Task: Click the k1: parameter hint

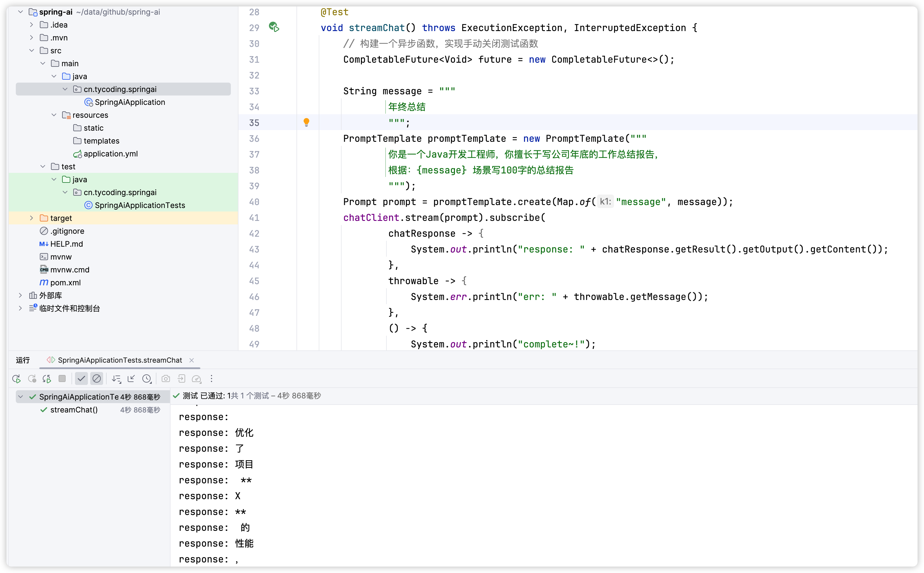Action: (605, 202)
